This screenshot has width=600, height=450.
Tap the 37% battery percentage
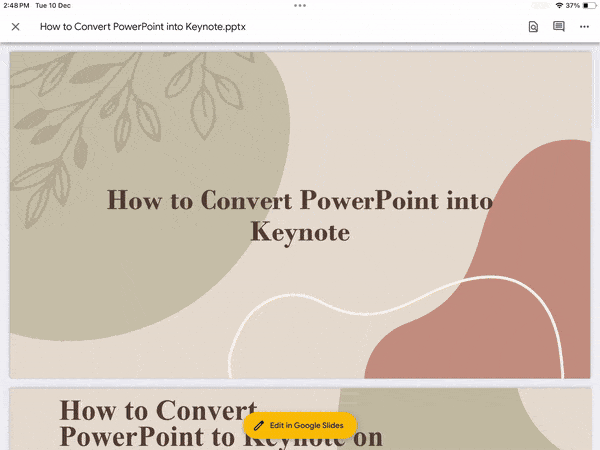[572, 5]
